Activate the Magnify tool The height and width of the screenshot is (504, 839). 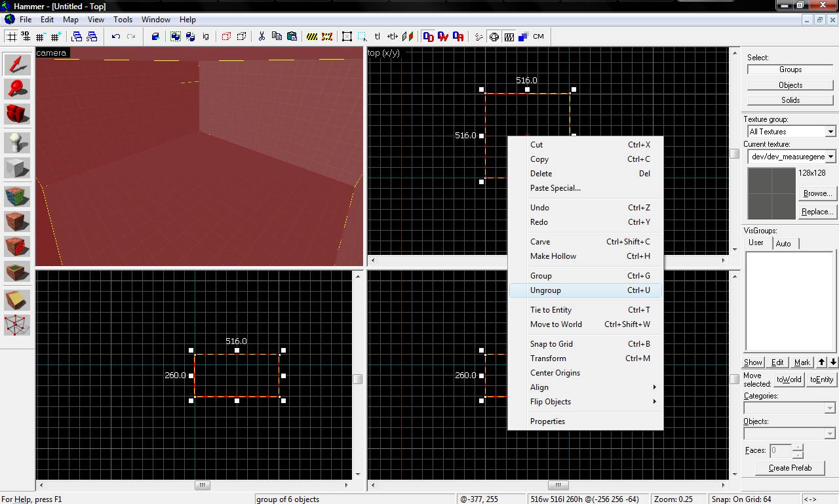tap(18, 88)
